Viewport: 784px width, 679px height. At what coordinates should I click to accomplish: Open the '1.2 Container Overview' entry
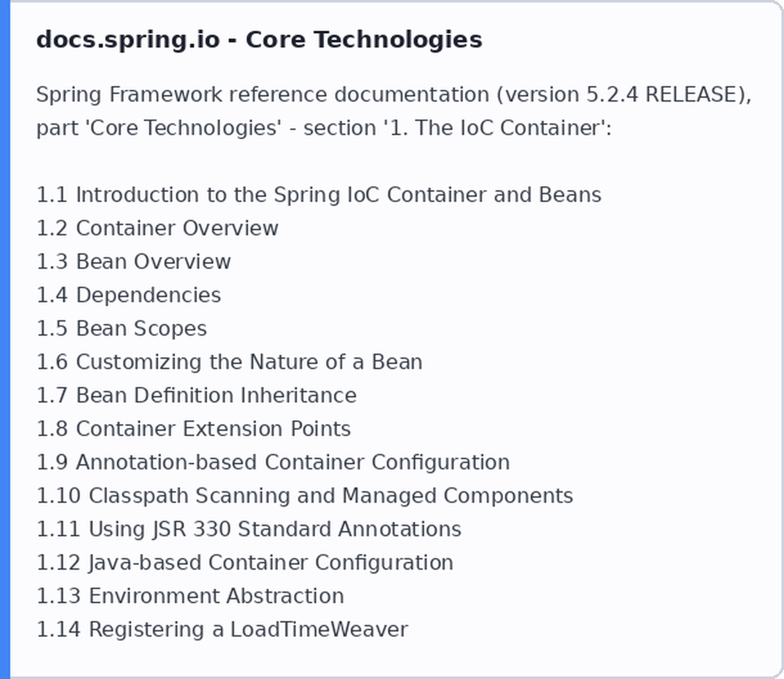pos(157,228)
